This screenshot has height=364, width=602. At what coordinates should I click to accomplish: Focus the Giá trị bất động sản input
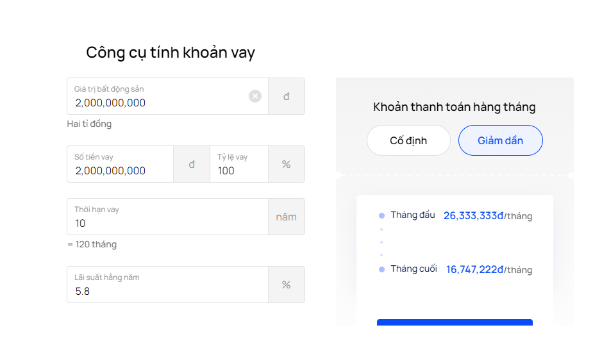[x=157, y=103]
